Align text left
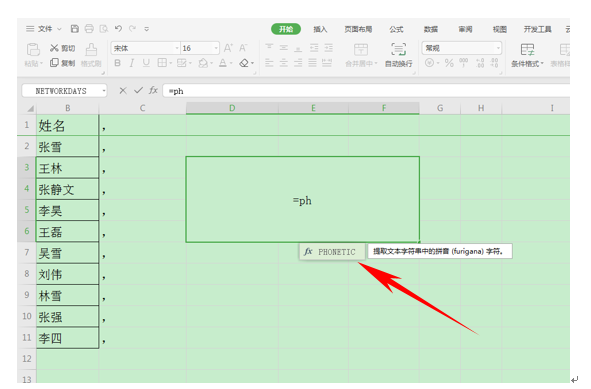Screen dimensions: 591x389 point(269,63)
